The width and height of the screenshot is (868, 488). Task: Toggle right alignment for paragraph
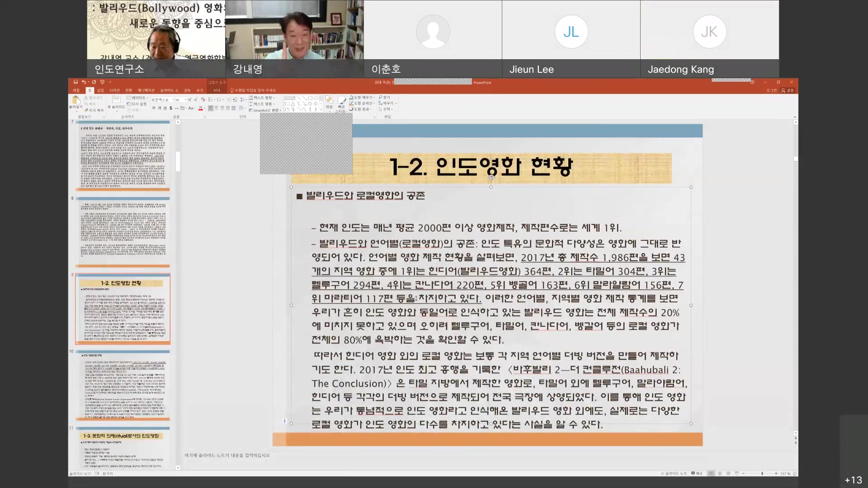tap(222, 108)
